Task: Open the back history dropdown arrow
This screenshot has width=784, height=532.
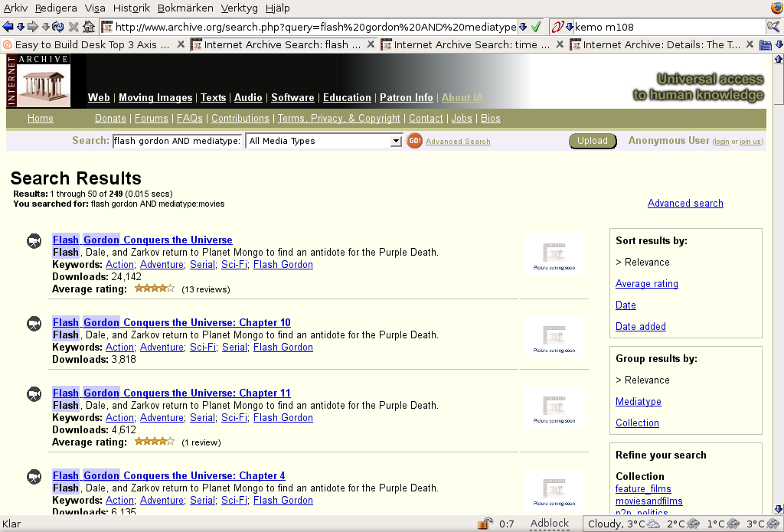Action: coord(21,27)
